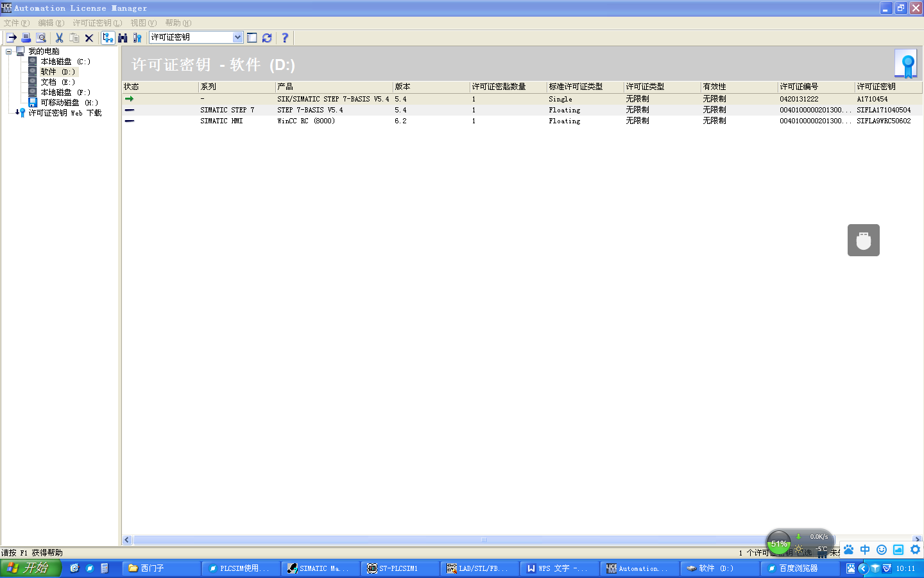The image size is (924, 578).
Task: Collapse the 我的电脑 tree node
Action: (9, 51)
